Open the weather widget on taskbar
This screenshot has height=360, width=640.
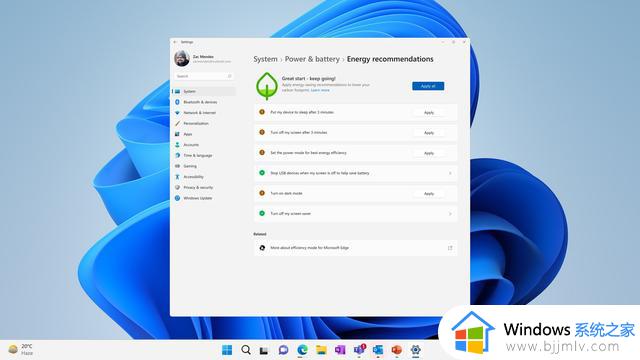point(21,350)
